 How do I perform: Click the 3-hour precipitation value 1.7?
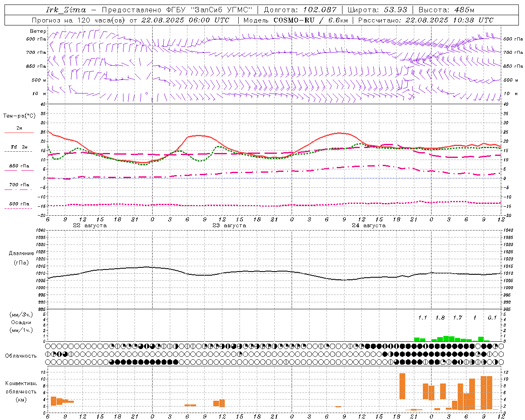point(458,318)
